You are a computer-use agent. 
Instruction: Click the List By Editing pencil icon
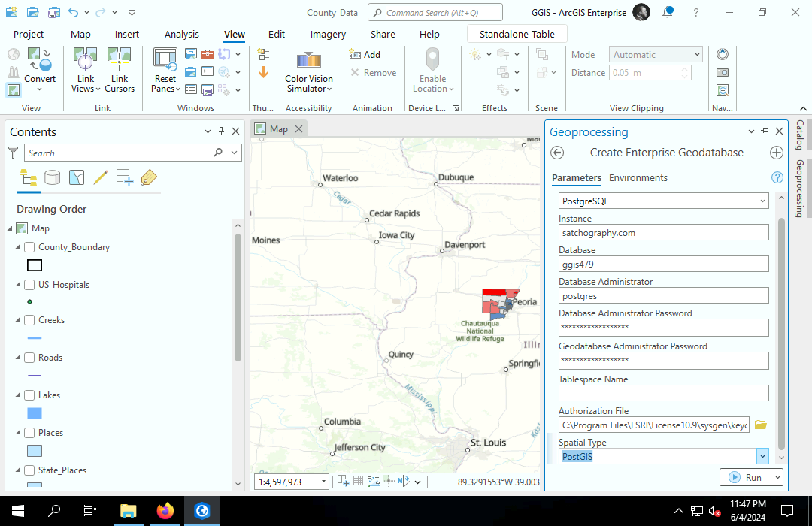pyautogui.click(x=100, y=177)
